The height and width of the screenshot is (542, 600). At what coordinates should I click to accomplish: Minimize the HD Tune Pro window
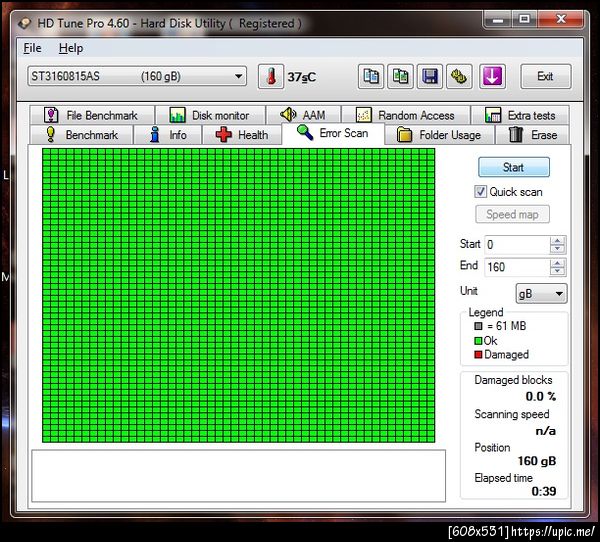tap(497, 20)
